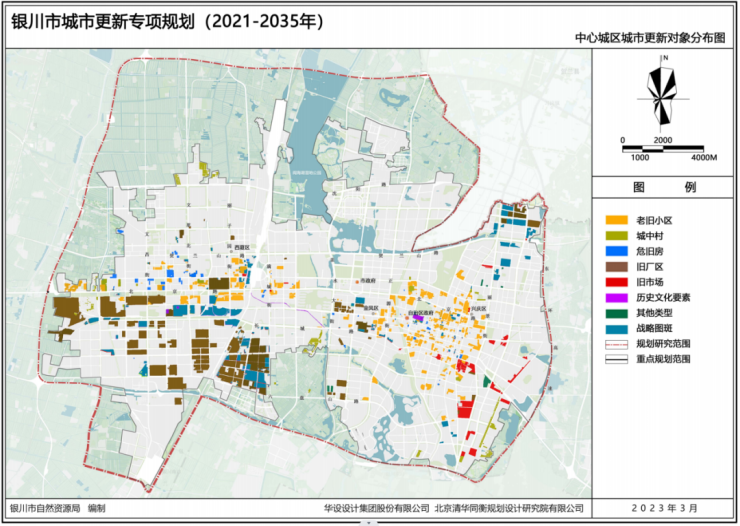Screen dimensions: 740x526
Task: Click the subtitle 中心城区城市更新对象分布图
Action: pyautogui.click(x=650, y=38)
